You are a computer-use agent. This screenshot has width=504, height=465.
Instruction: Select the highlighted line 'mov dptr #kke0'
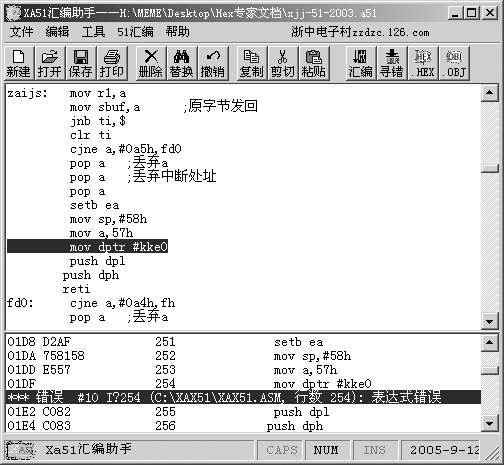click(87, 247)
